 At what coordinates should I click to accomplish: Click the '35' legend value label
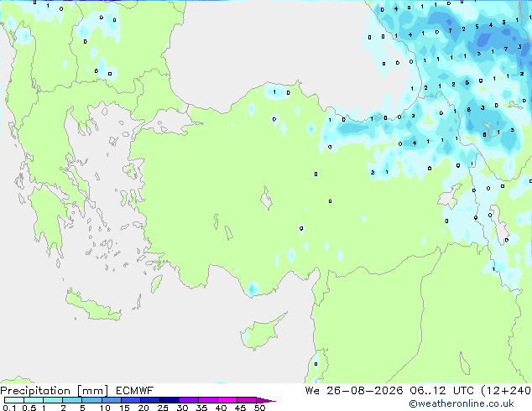click(201, 408)
